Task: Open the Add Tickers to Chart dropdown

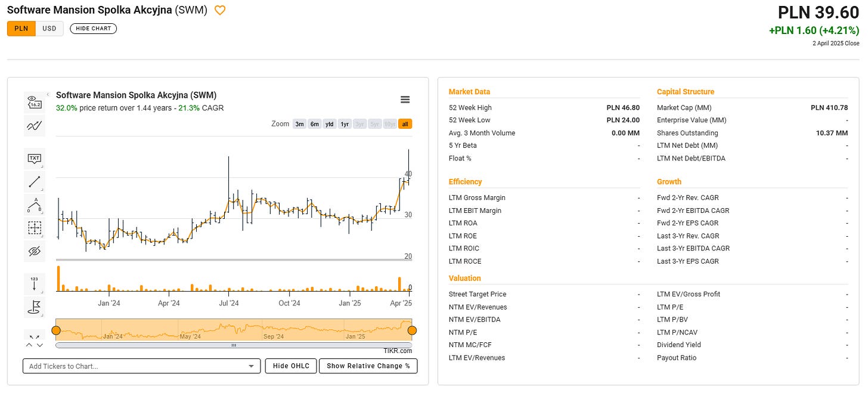Action: click(250, 366)
